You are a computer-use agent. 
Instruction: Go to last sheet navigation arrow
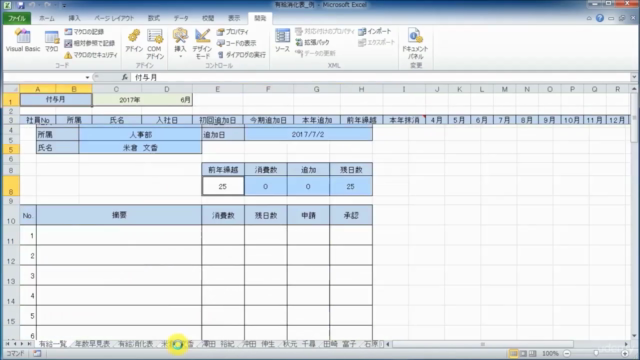pyautogui.click(x=29, y=344)
